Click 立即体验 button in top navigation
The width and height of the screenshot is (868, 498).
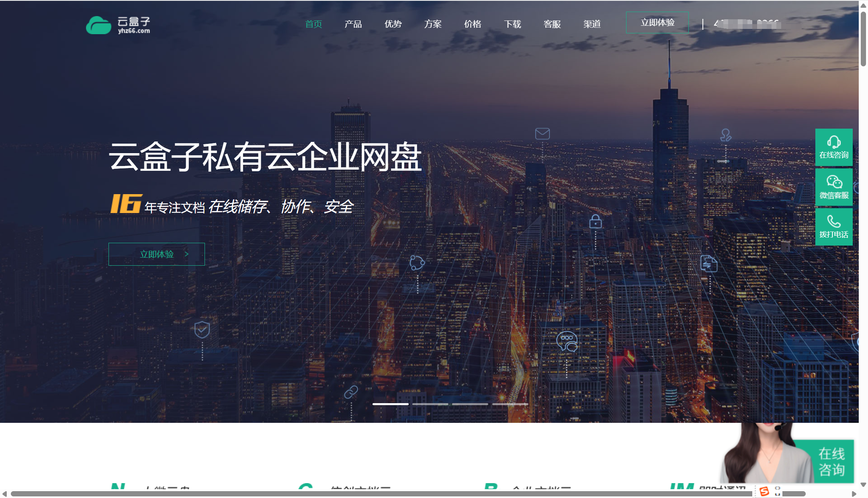657,23
